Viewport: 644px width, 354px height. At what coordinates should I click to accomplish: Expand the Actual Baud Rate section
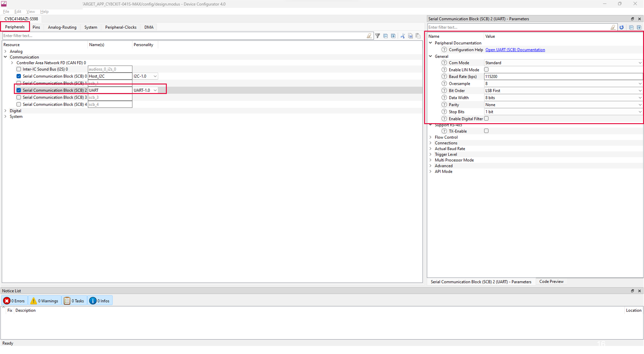[x=430, y=148]
